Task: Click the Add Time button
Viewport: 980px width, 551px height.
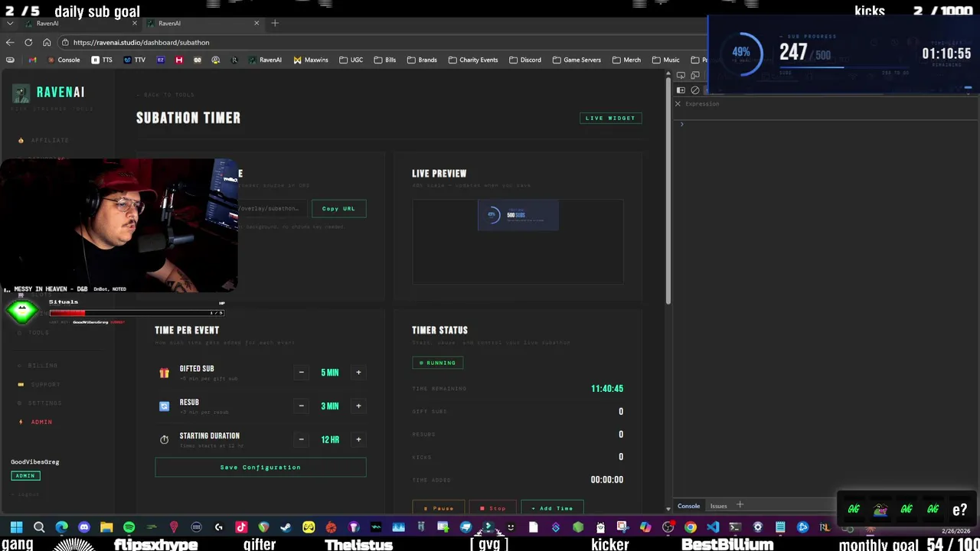Action: [552, 508]
